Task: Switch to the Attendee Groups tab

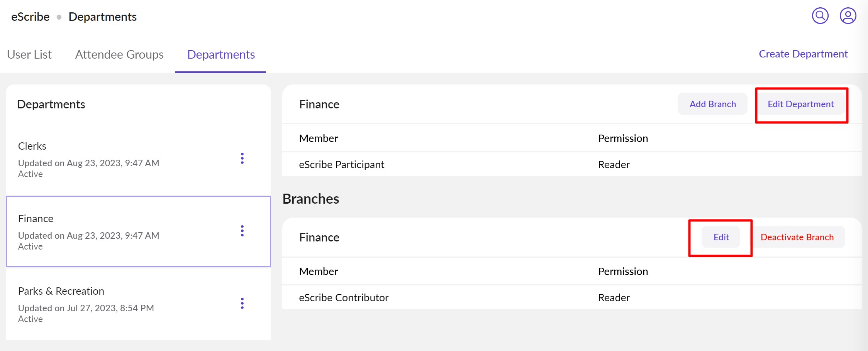Action: pos(119,54)
